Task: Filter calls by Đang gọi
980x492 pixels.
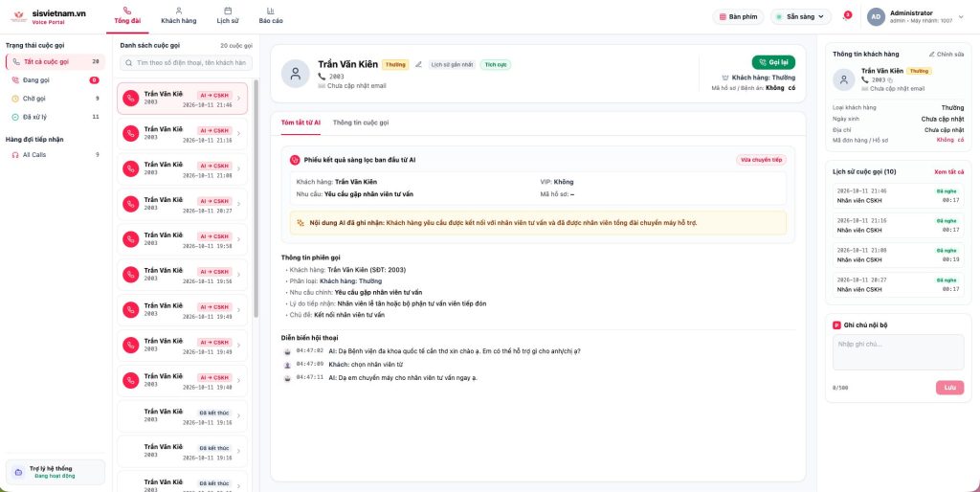Action: tap(55, 80)
